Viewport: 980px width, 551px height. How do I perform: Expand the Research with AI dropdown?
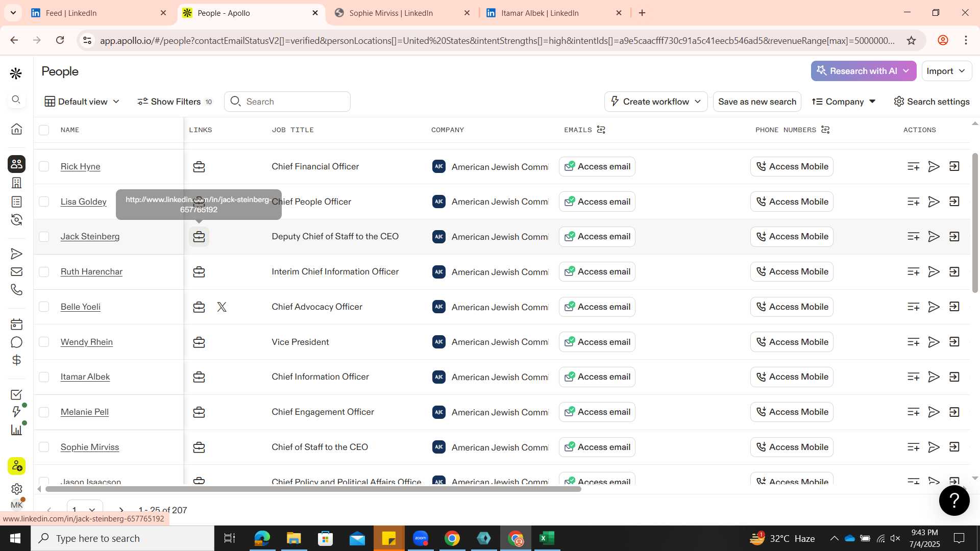863,71
